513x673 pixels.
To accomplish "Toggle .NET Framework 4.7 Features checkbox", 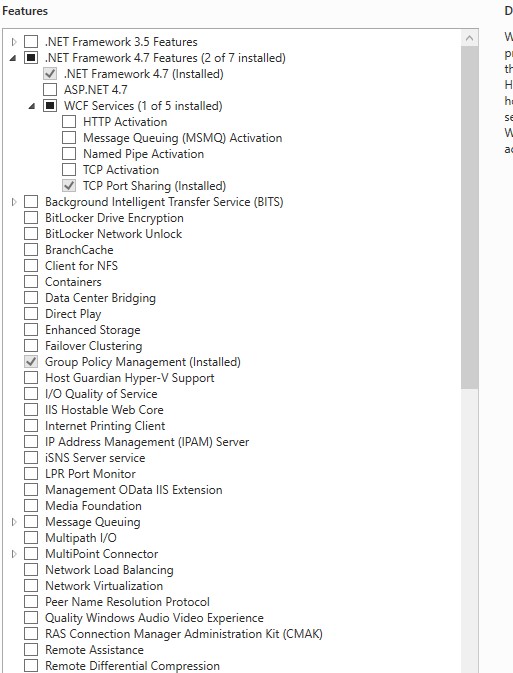I will pos(31,58).
